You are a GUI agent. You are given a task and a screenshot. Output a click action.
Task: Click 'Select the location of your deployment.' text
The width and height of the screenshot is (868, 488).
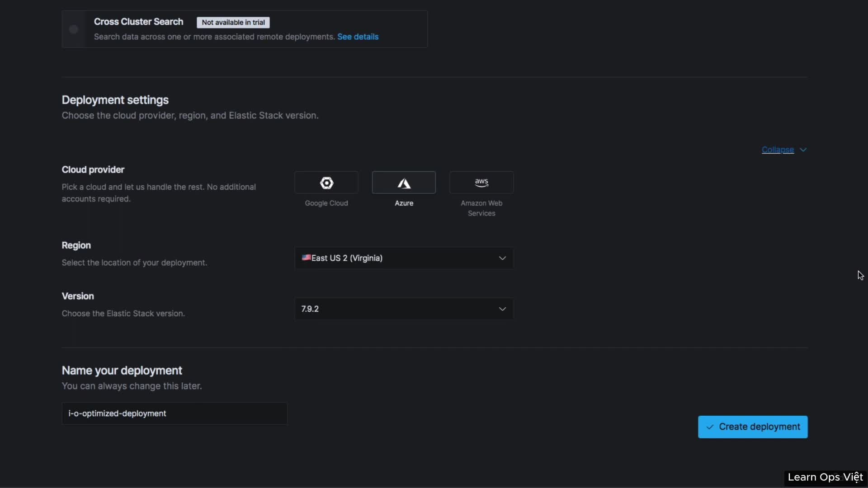(x=134, y=263)
